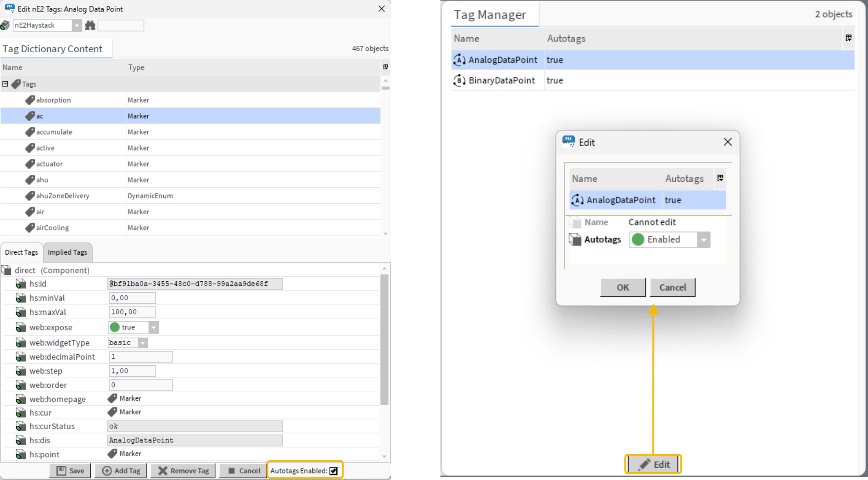Click inside the hs:minVal value field

pyautogui.click(x=132, y=298)
